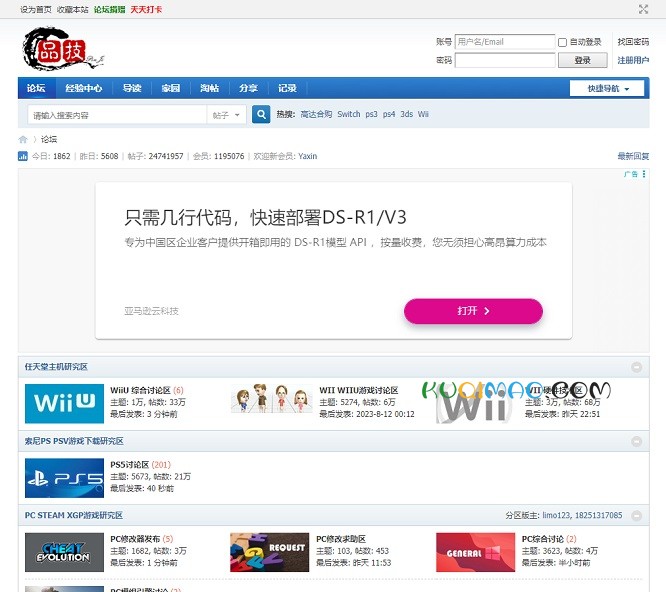The image size is (666, 592).
Task: Click PC STEAM XGP游戏研究区 section title
Action: tap(73, 515)
